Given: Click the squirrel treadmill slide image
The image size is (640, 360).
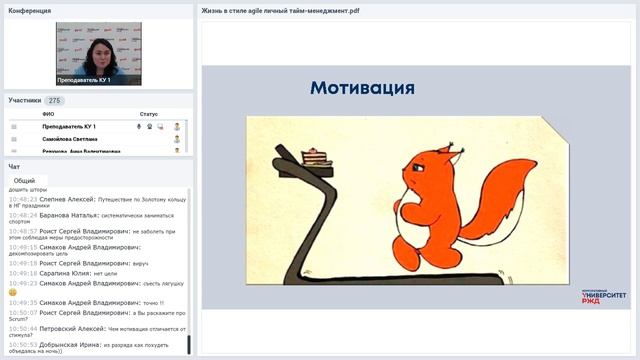Looking at the screenshot, I should [x=407, y=200].
